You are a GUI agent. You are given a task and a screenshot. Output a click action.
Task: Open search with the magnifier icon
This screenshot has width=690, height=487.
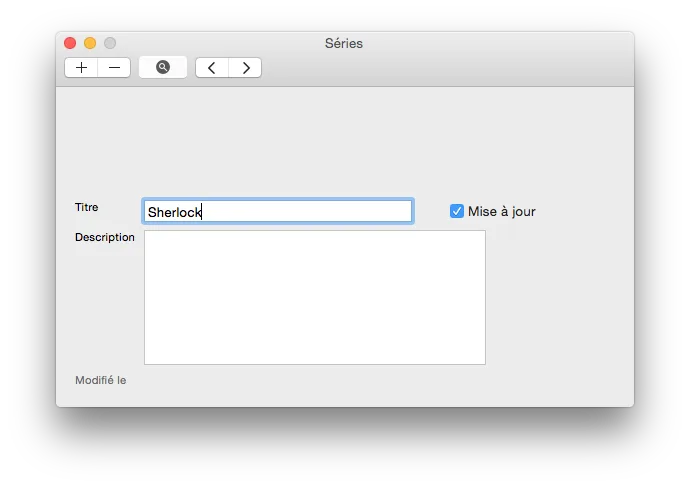pos(163,67)
